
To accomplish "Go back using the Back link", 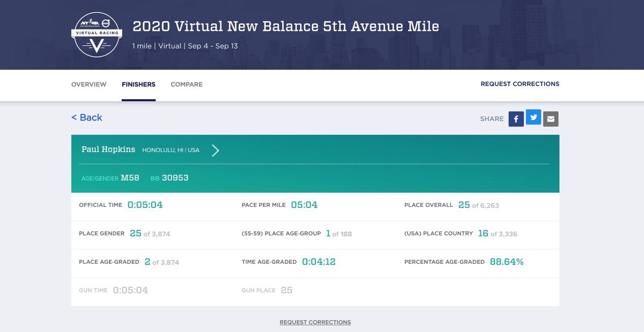I will point(86,117).
